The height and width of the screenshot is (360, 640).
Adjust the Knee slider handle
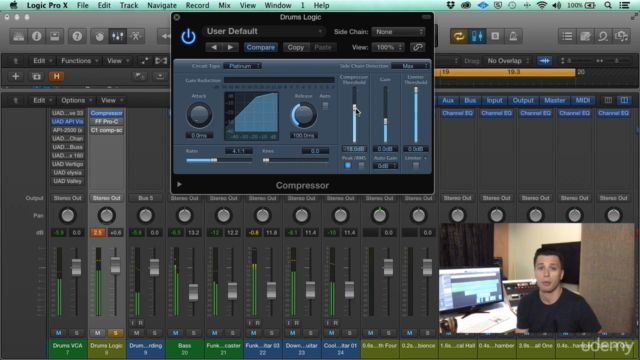pos(266,160)
